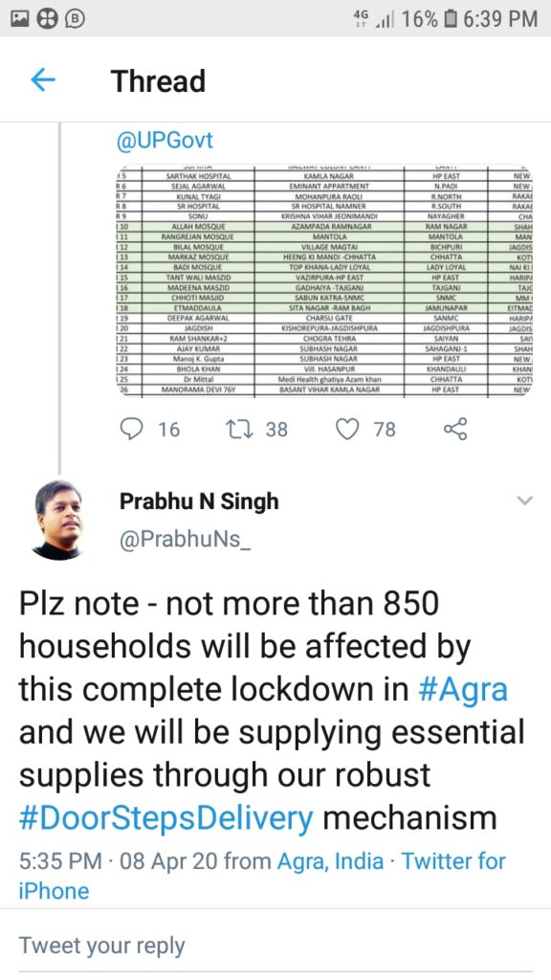Open the image icon in status bar

(20, 19)
